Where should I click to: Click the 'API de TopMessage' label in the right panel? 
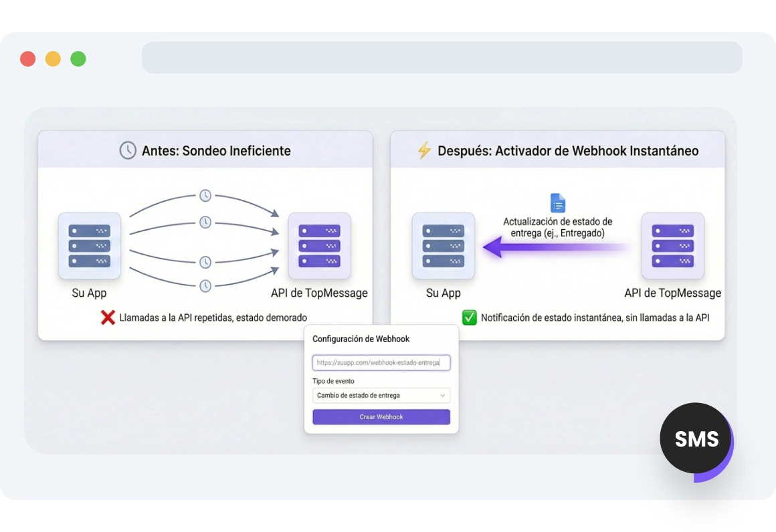pos(673,293)
